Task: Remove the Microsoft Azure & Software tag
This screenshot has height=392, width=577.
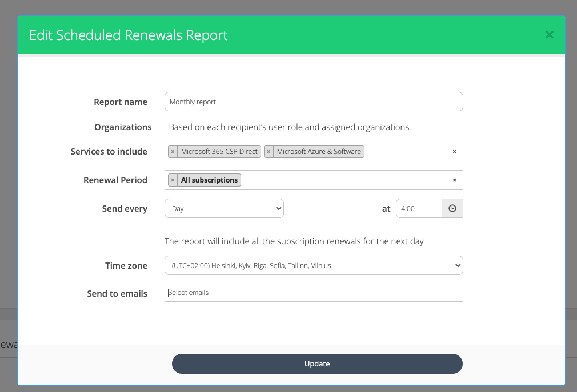Action: (269, 152)
